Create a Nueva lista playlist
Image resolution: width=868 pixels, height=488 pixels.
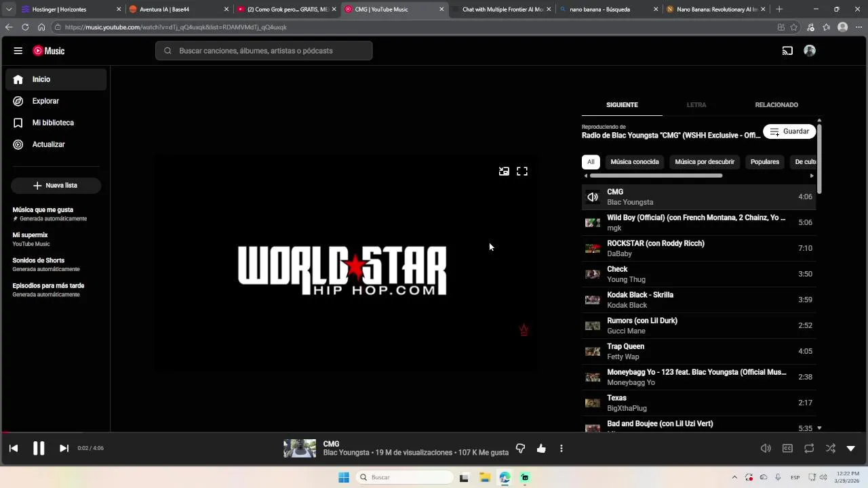click(x=56, y=185)
